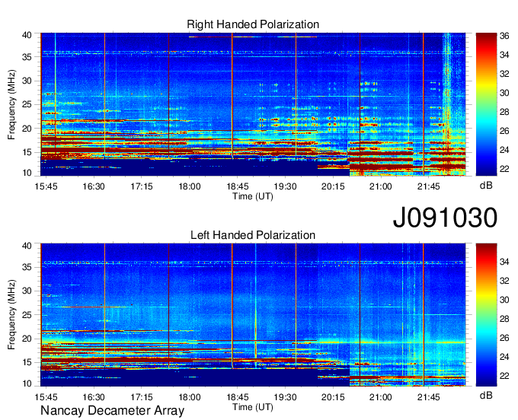Click the 'dB' unit under Right Handed colorbar
The image size is (518, 420).
[x=486, y=186]
